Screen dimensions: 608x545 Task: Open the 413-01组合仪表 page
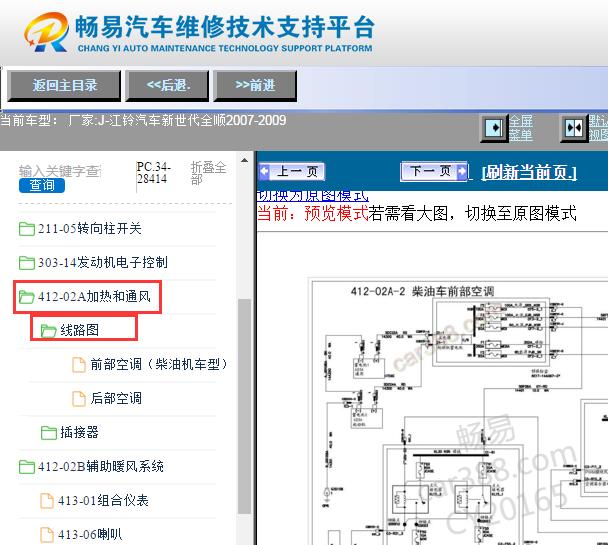click(x=103, y=500)
